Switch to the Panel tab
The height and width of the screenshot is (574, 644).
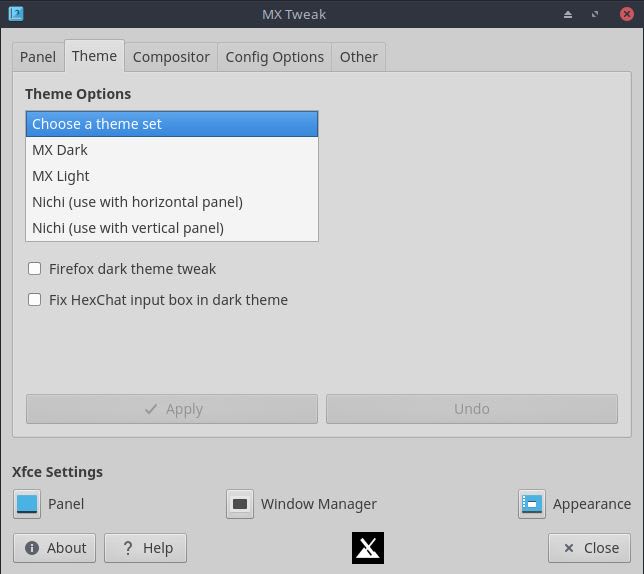click(x=38, y=57)
